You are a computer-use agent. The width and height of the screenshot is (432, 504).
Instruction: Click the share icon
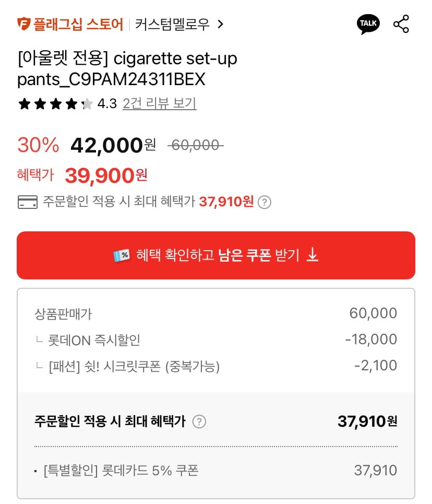pyautogui.click(x=401, y=24)
